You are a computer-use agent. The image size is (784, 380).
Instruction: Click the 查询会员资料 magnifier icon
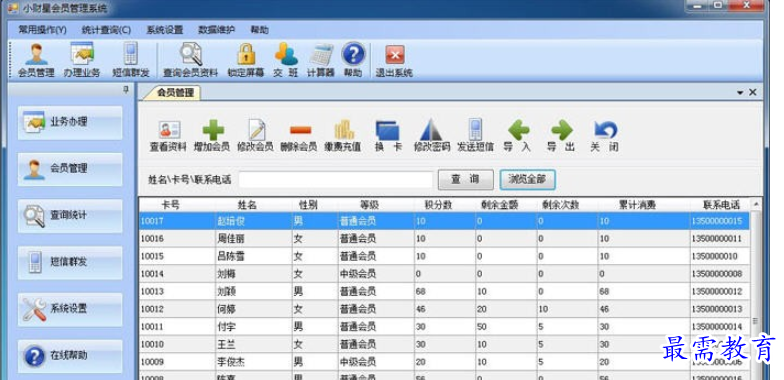tap(190, 60)
